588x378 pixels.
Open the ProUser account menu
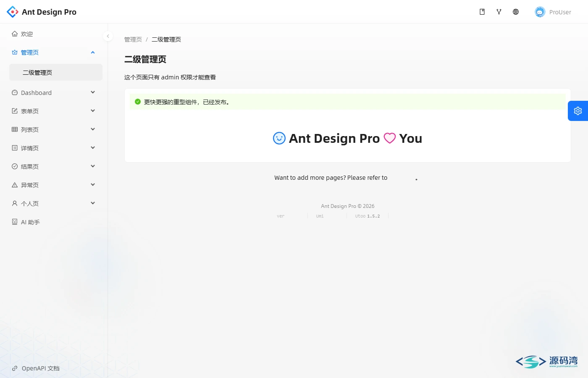coord(553,12)
